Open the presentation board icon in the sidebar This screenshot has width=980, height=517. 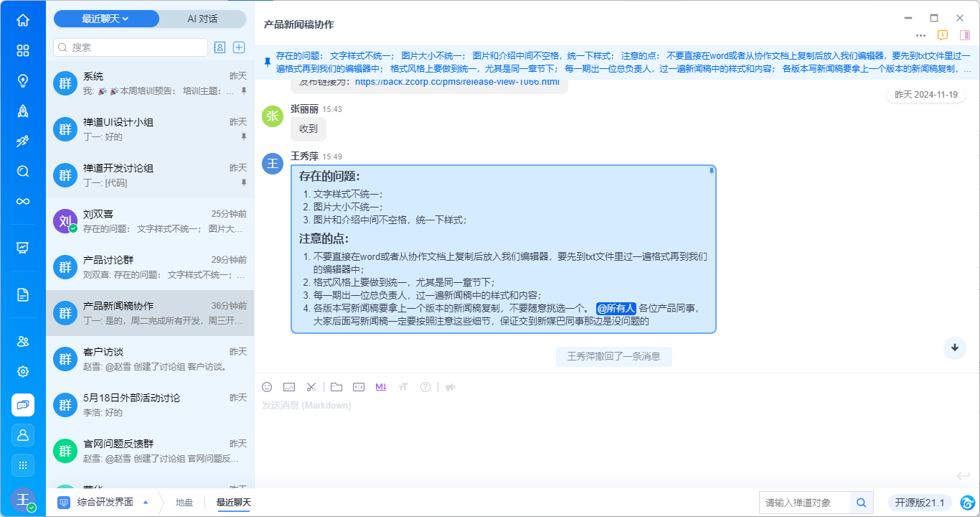coord(23,248)
